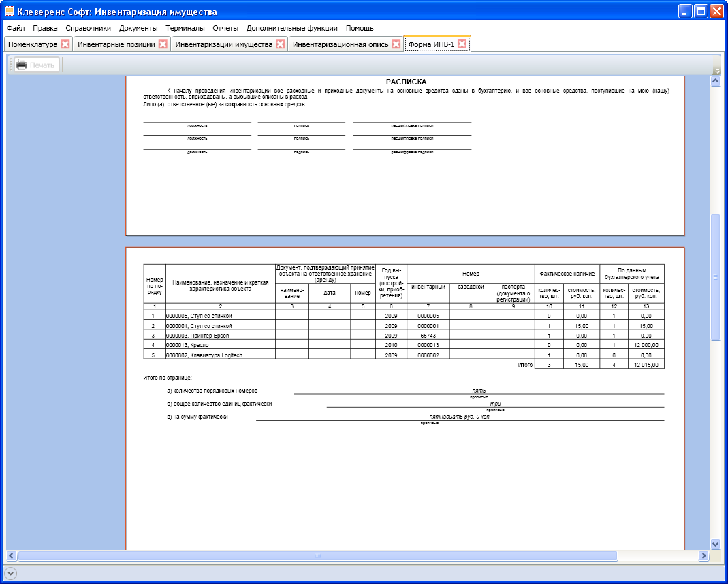Expand the bottom status panel chevron

pos(10,573)
